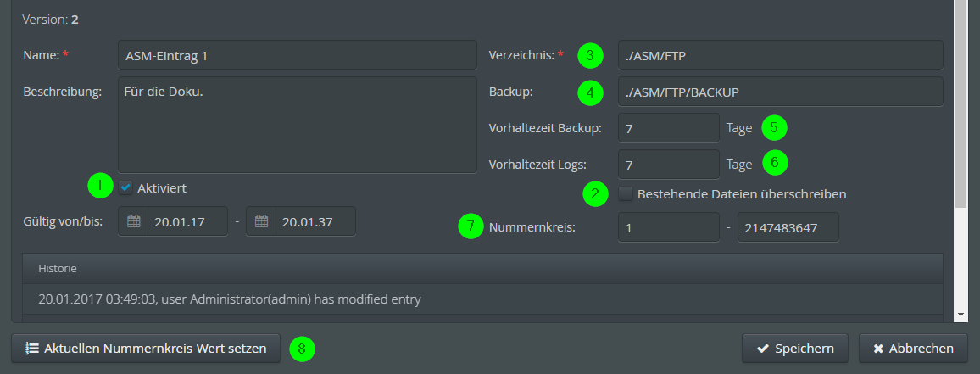Click the Vorhaltezeit Backup days field
Viewport: 980px width, 374px height.
coord(669,128)
